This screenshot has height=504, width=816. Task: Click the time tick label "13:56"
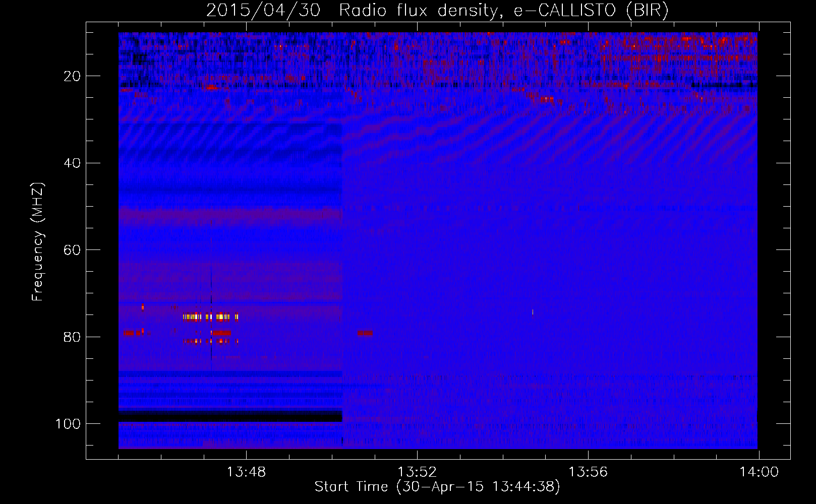(588, 472)
